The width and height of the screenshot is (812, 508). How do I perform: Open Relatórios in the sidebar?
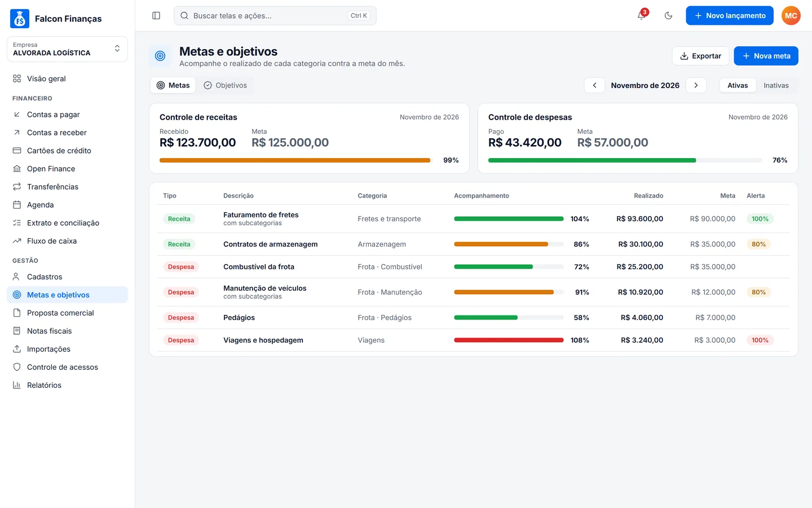(x=67, y=385)
